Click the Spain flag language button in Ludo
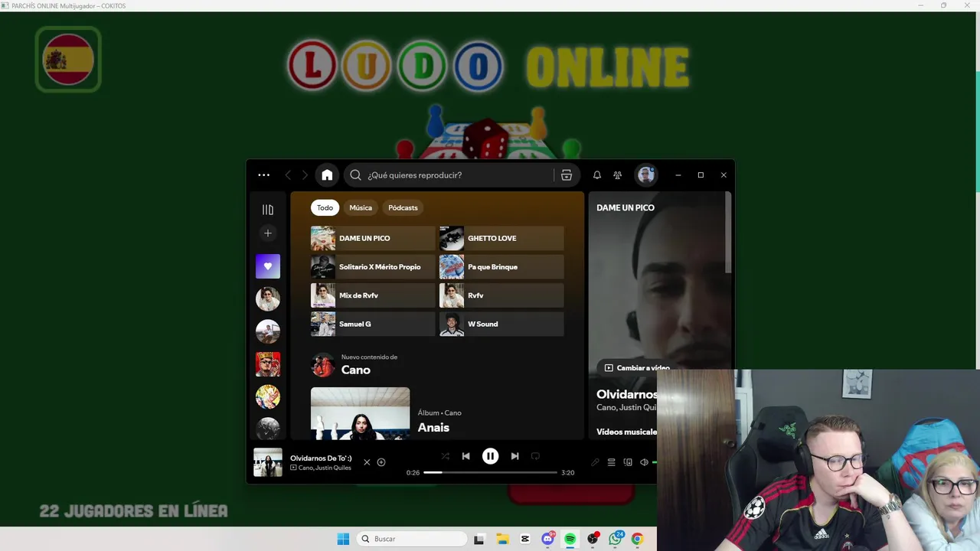Image resolution: width=980 pixels, height=551 pixels. pyautogui.click(x=68, y=59)
